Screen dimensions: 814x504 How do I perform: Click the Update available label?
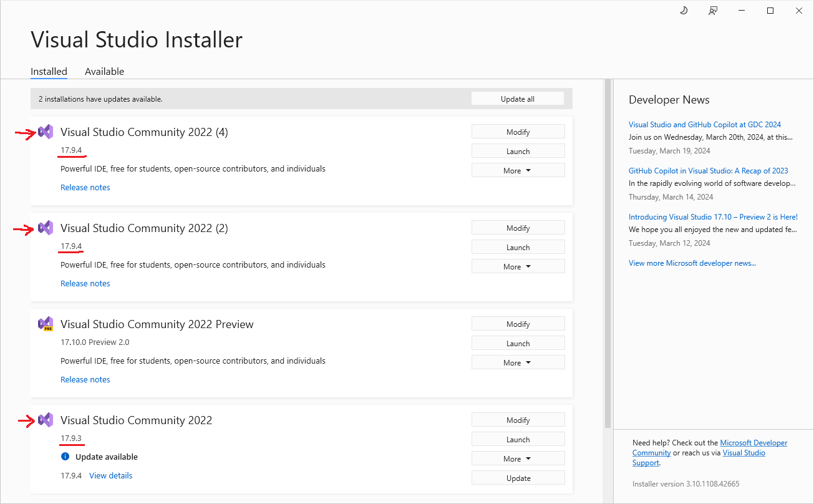pyautogui.click(x=107, y=457)
